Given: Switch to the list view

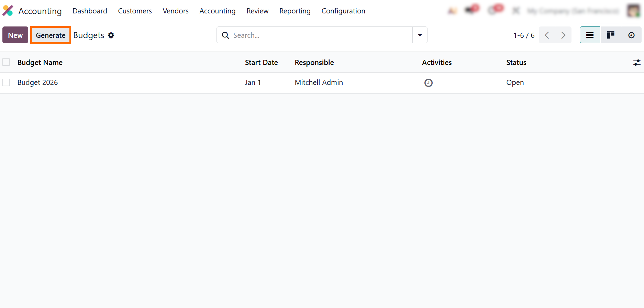Looking at the screenshot, I should [x=590, y=35].
